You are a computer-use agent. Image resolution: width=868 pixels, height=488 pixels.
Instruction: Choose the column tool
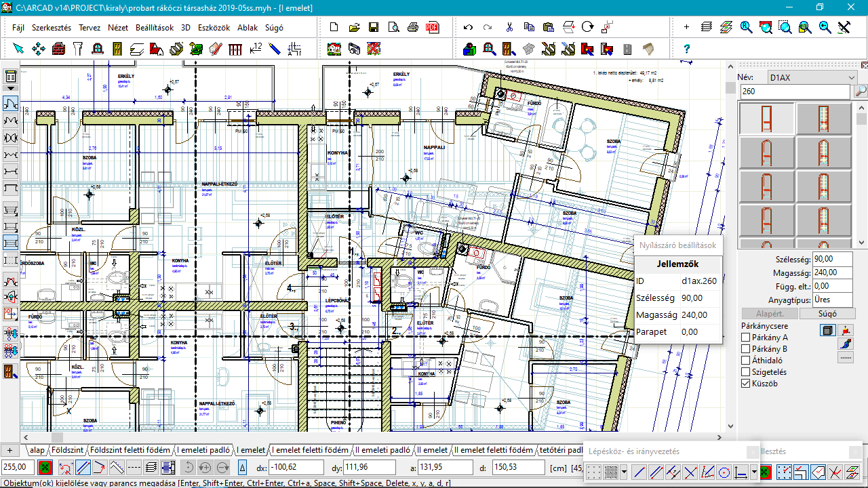(x=77, y=49)
